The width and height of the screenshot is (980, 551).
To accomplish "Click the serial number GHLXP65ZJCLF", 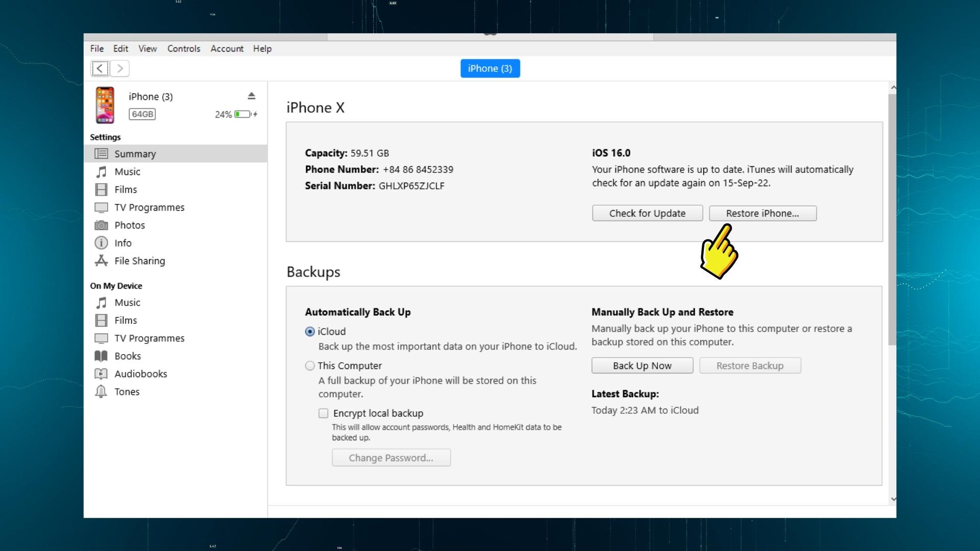I will pos(411,186).
